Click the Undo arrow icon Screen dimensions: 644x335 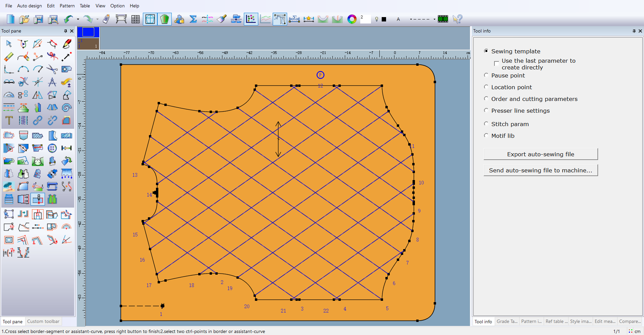pos(68,19)
